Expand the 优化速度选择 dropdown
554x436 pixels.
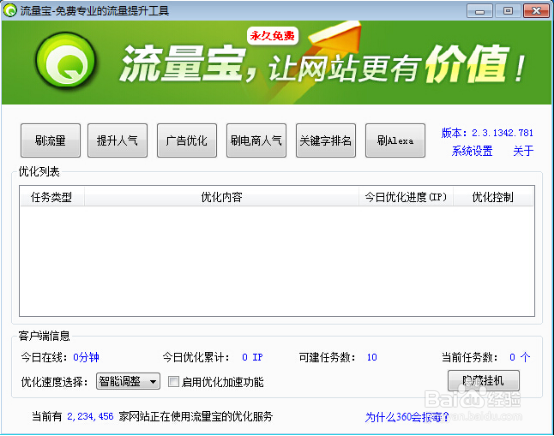pyautogui.click(x=128, y=381)
